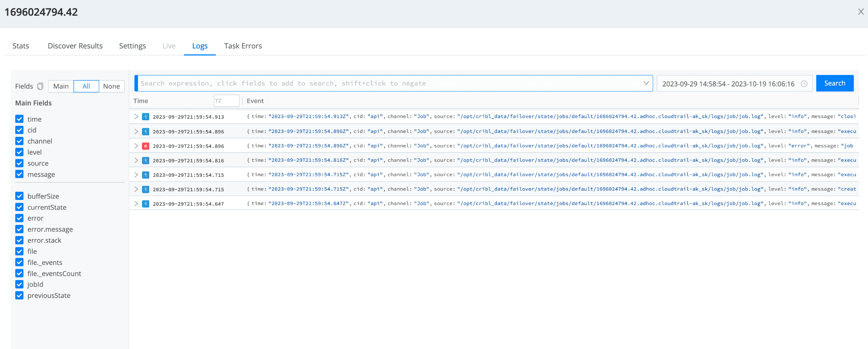Click the red error level icon
The image size is (868, 349).
coord(145,146)
